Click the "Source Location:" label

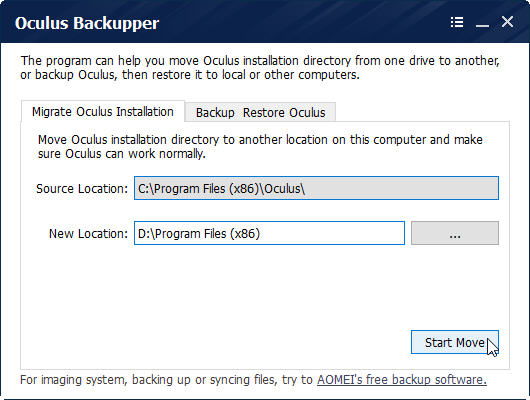coord(82,189)
